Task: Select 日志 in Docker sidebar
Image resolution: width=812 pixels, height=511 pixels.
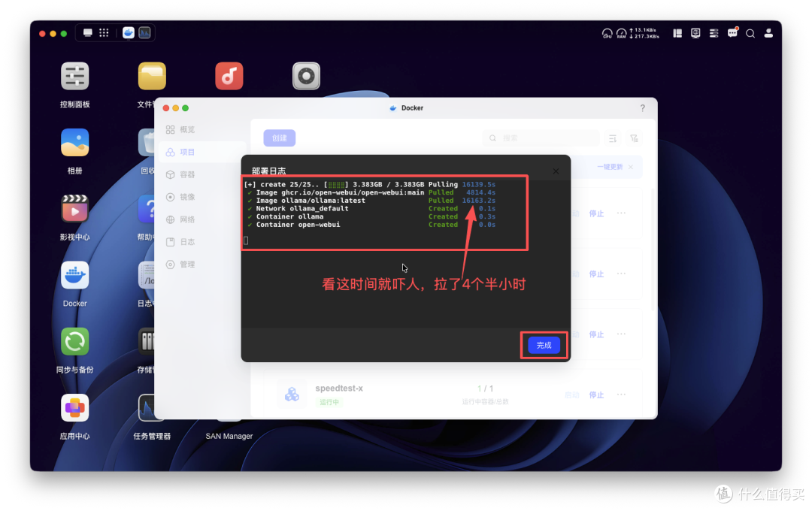Action: click(202, 242)
